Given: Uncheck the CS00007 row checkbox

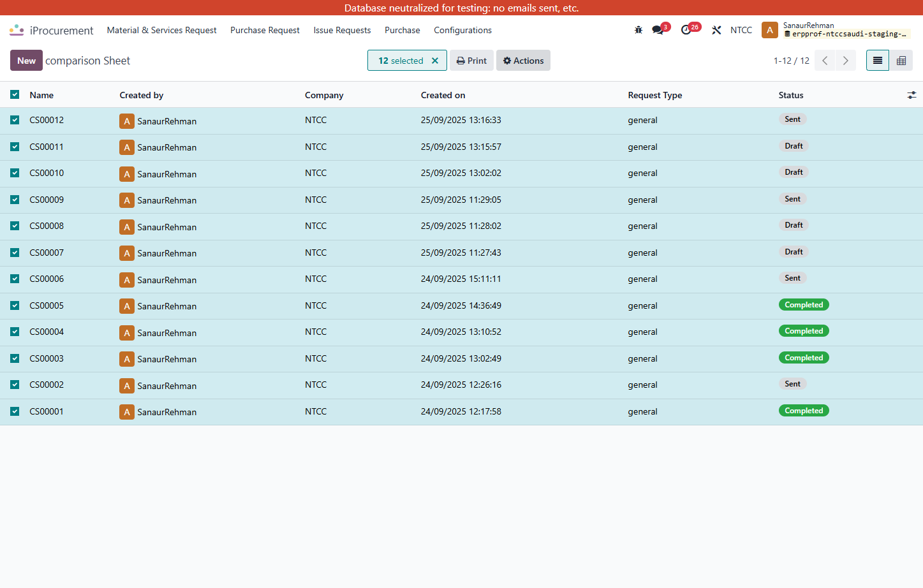Looking at the screenshot, I should pyautogui.click(x=15, y=253).
